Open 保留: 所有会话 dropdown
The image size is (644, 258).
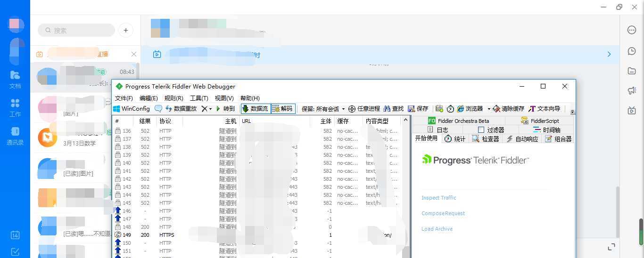[323, 109]
